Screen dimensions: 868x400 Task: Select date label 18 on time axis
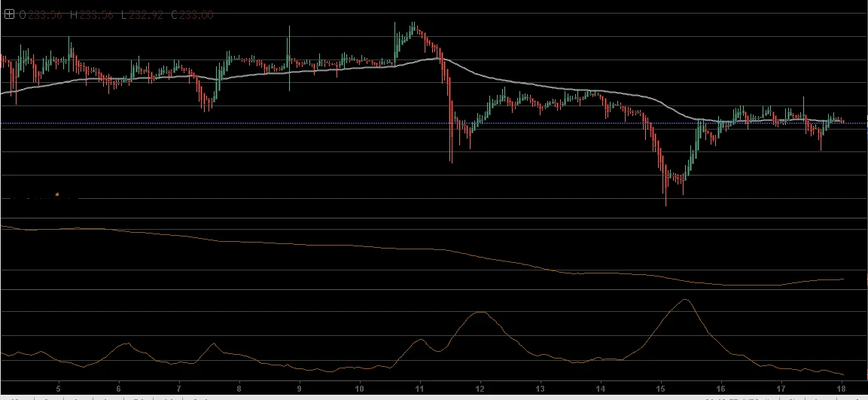pyautogui.click(x=842, y=389)
